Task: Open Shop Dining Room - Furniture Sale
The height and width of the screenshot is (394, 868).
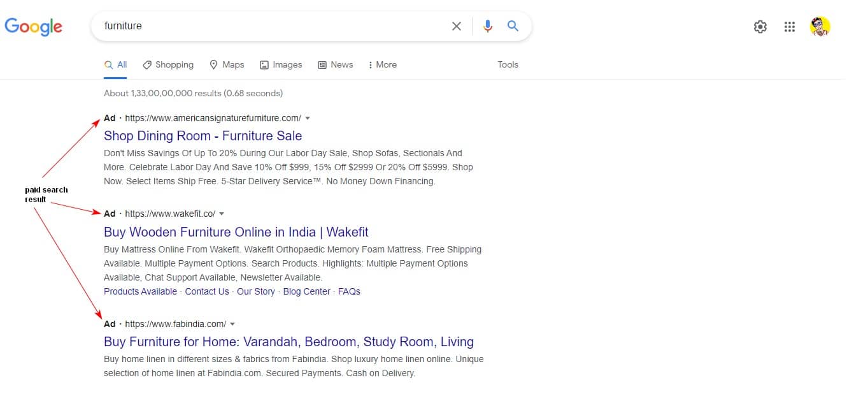Action: pos(203,136)
